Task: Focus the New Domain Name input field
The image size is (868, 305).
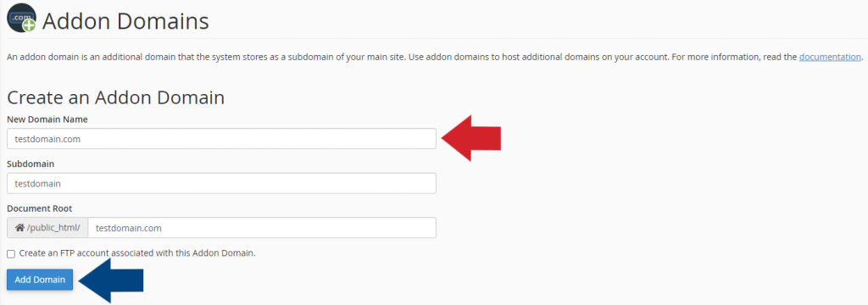Action: 221,139
